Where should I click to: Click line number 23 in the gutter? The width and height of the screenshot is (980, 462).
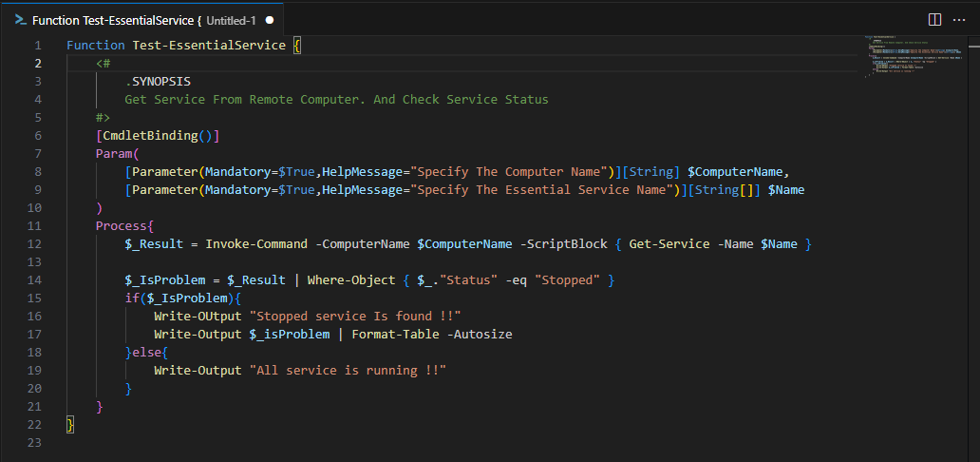35,443
